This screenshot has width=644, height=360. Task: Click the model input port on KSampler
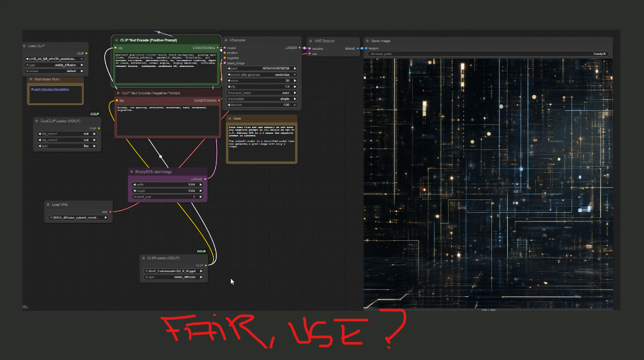(x=225, y=48)
